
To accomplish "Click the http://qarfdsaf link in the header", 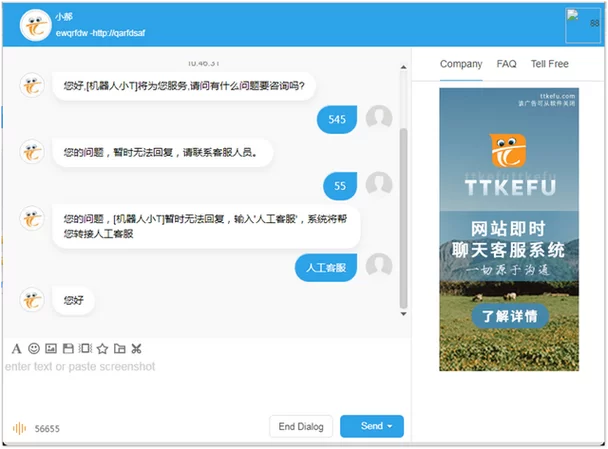I will [x=118, y=33].
